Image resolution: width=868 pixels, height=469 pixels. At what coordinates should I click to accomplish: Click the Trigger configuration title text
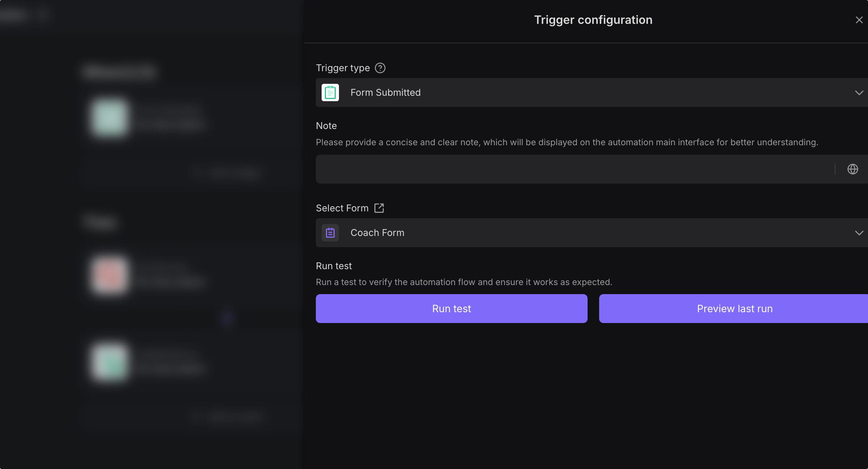pos(593,20)
